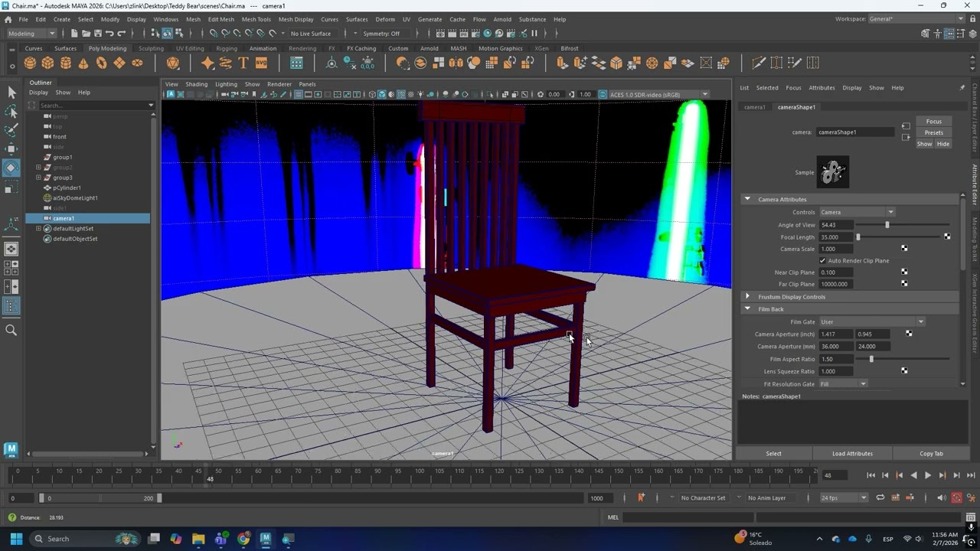This screenshot has width=980, height=551.
Task: Open the viewport Lighting menu
Action: pyautogui.click(x=226, y=84)
